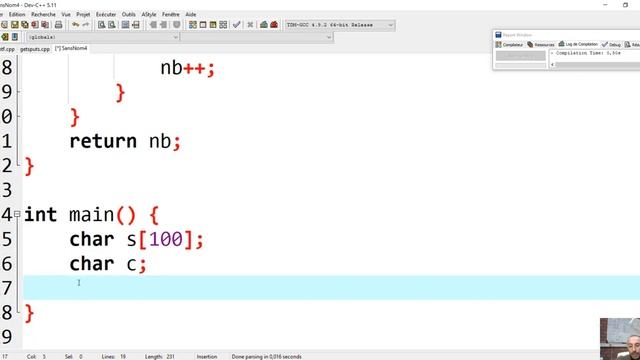Click the 'char c;' code line
This screenshot has width=640, height=360.
pyautogui.click(x=108, y=264)
